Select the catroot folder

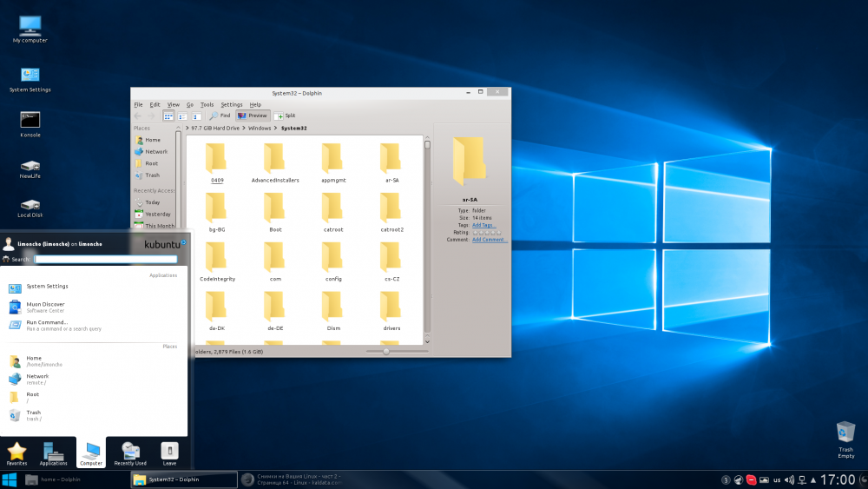pyautogui.click(x=333, y=212)
